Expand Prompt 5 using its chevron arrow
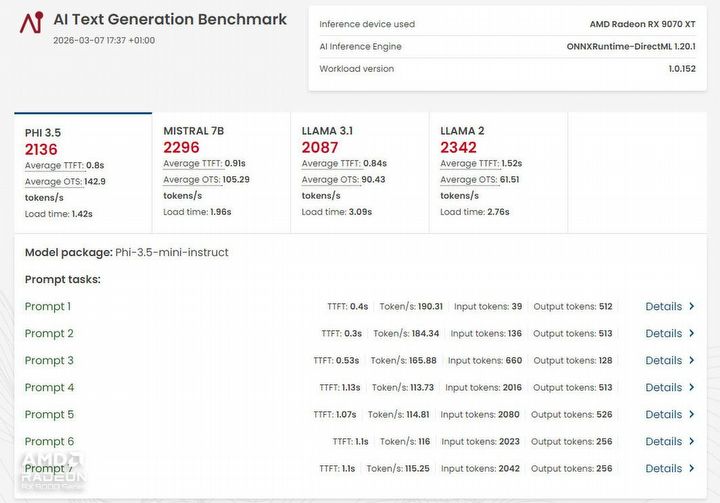This screenshot has height=503, width=720. click(x=692, y=415)
